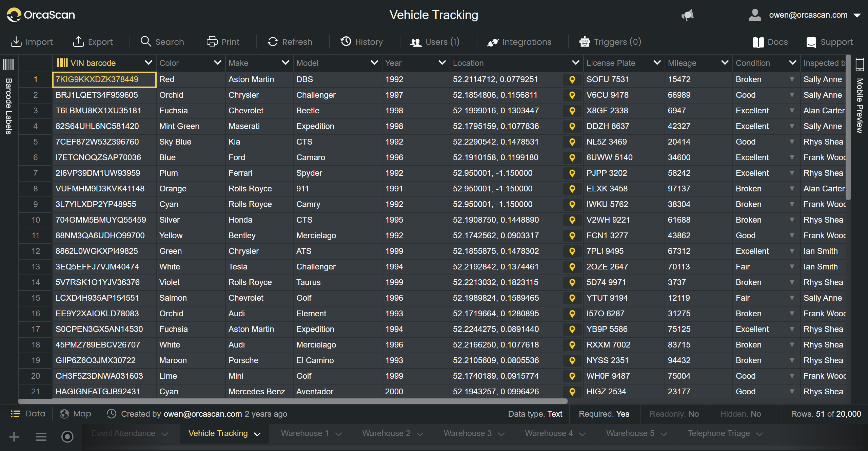Click the Import icon in toolbar

(16, 42)
